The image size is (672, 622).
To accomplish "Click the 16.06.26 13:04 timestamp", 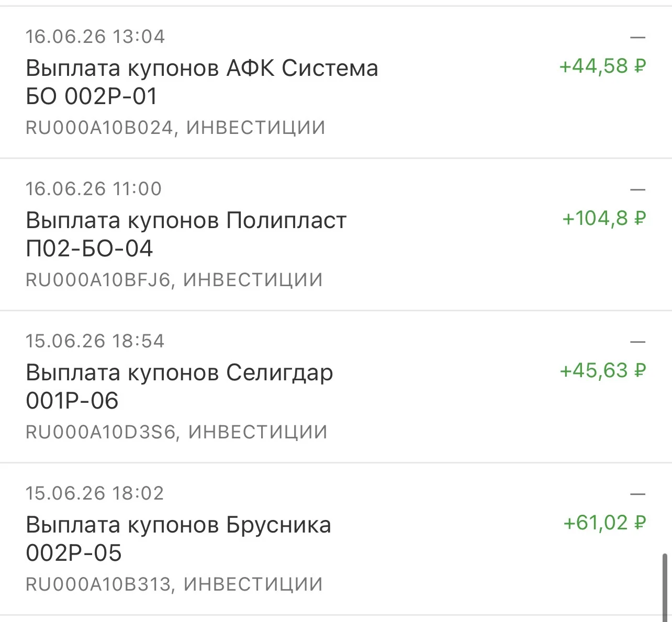I will coord(95,37).
